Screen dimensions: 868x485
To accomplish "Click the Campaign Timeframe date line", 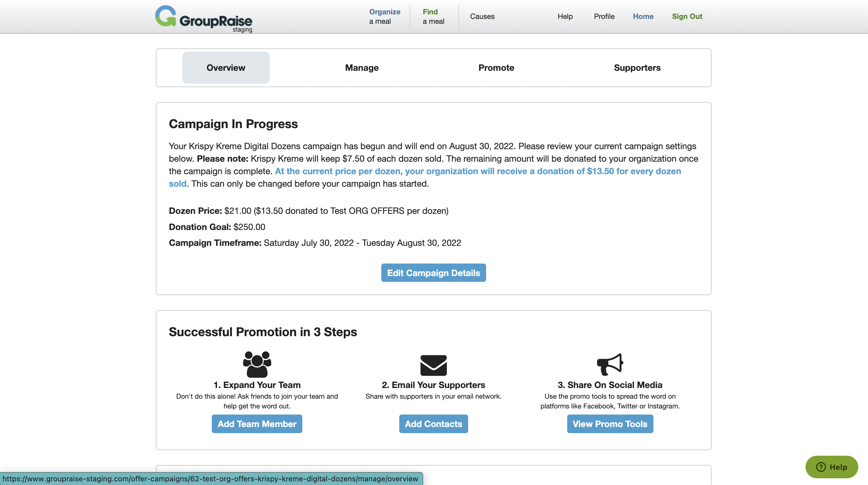I will click(315, 243).
